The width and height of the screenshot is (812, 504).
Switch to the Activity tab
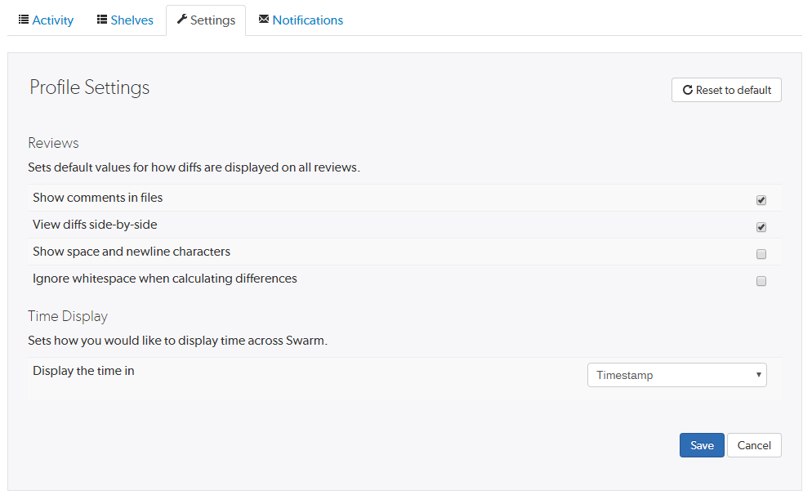(x=46, y=19)
